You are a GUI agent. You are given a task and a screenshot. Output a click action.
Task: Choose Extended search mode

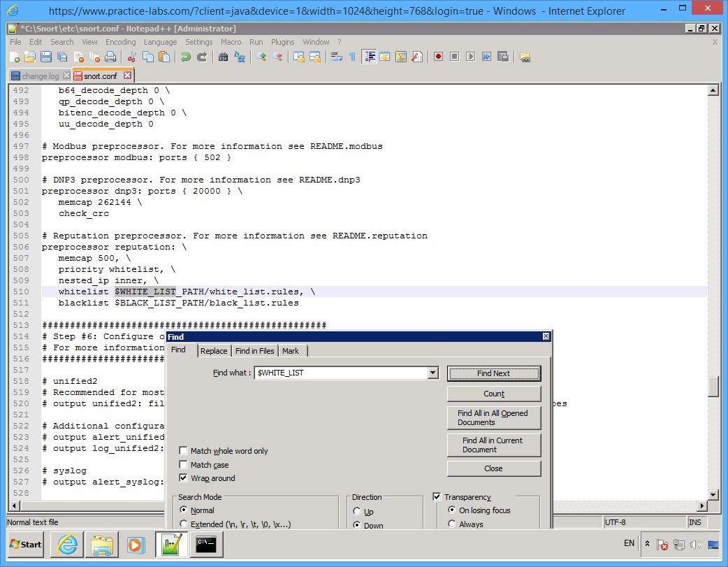(183, 524)
